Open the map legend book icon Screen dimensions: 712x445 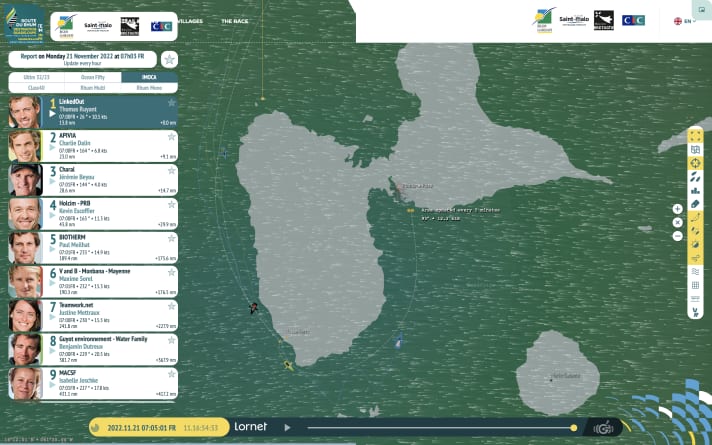696,149
